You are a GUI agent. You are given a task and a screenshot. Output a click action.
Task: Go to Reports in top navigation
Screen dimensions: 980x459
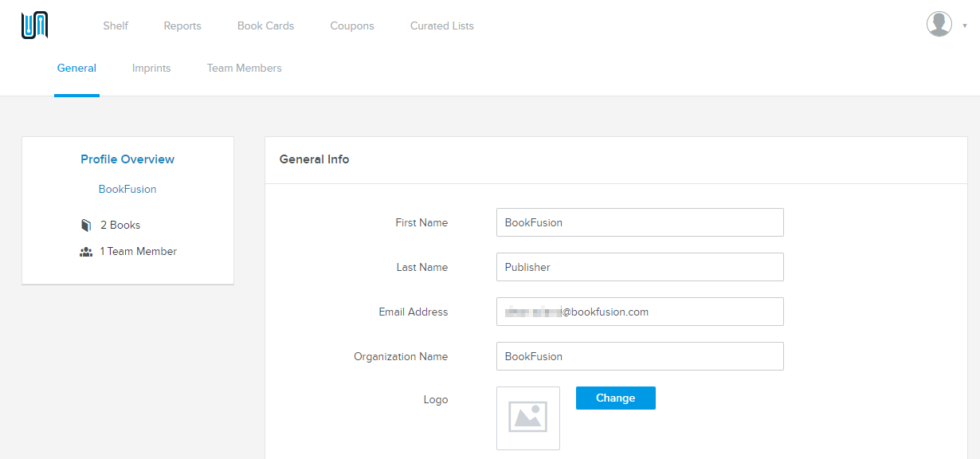[182, 25]
